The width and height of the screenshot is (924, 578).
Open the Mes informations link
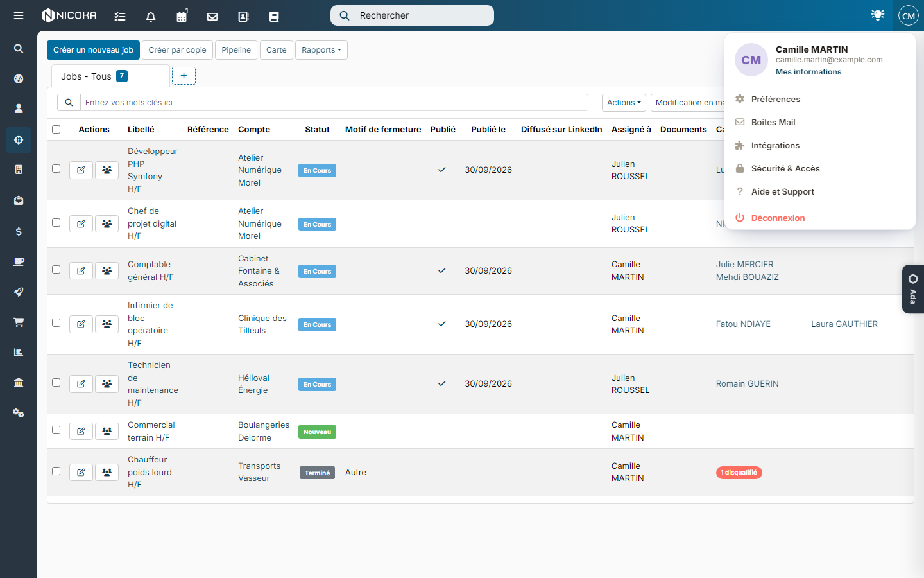[809, 72]
